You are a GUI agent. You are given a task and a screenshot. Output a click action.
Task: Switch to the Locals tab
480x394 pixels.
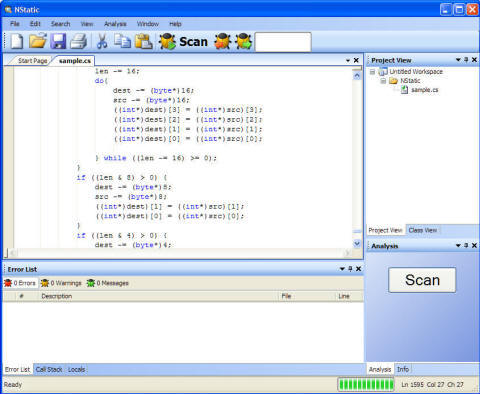(x=76, y=370)
